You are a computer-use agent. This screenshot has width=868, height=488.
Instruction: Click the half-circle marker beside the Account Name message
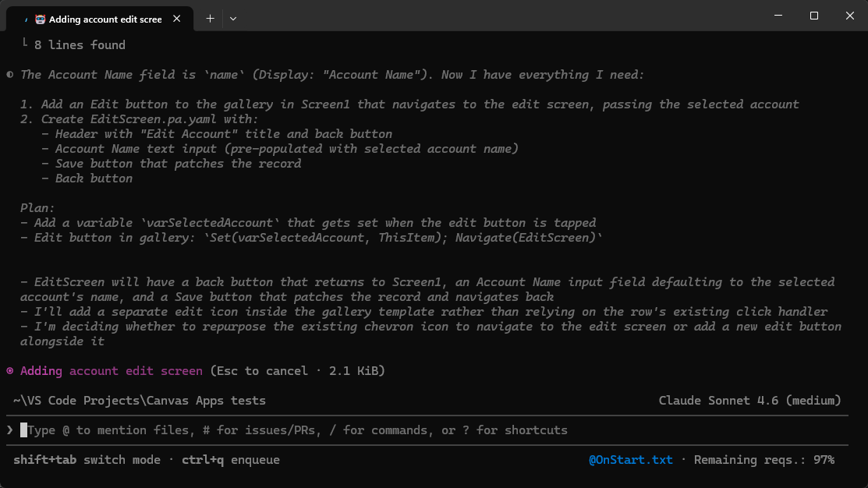9,75
